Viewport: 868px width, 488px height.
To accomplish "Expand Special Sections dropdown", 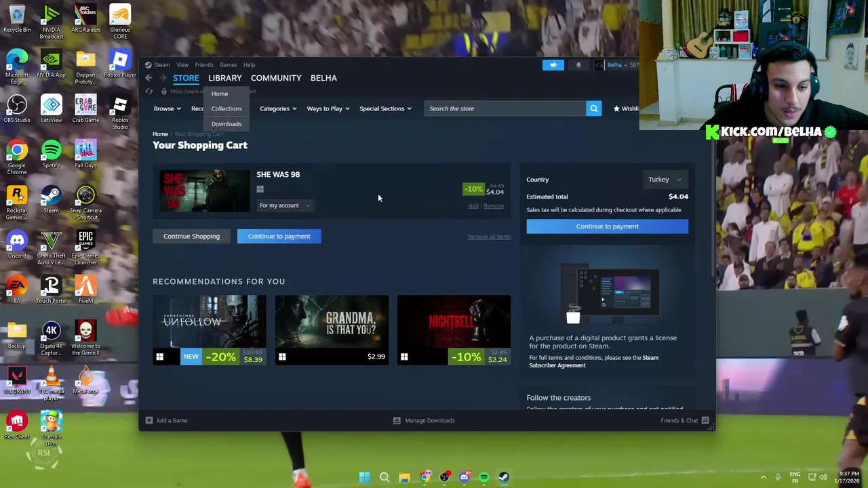I will (385, 108).
